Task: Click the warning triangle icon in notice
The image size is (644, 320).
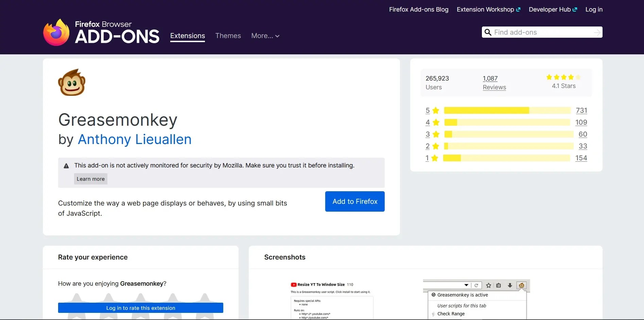Action: click(66, 166)
